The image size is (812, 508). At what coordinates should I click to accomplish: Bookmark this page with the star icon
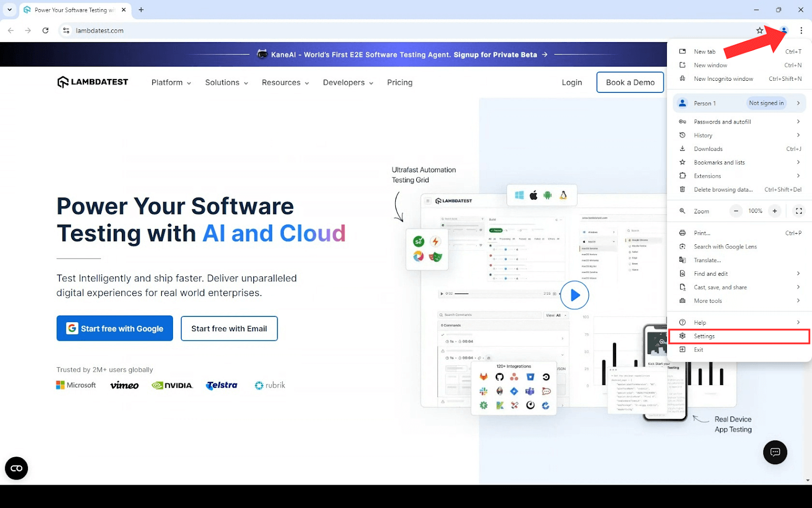pos(760,30)
